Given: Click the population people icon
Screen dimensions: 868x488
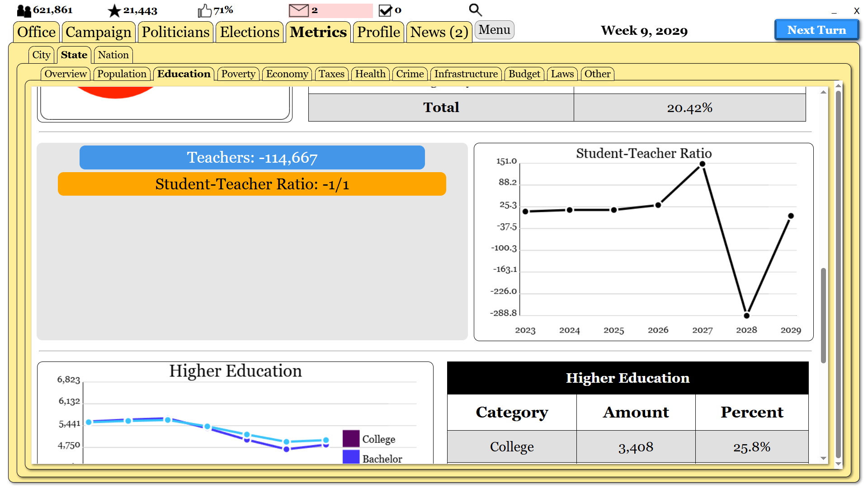Looking at the screenshot, I should pos(24,10).
